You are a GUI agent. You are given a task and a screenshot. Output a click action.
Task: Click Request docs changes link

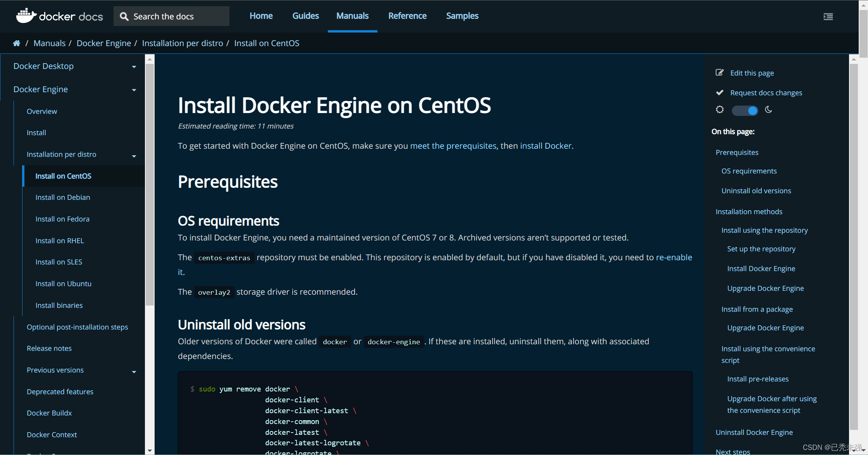(x=766, y=93)
